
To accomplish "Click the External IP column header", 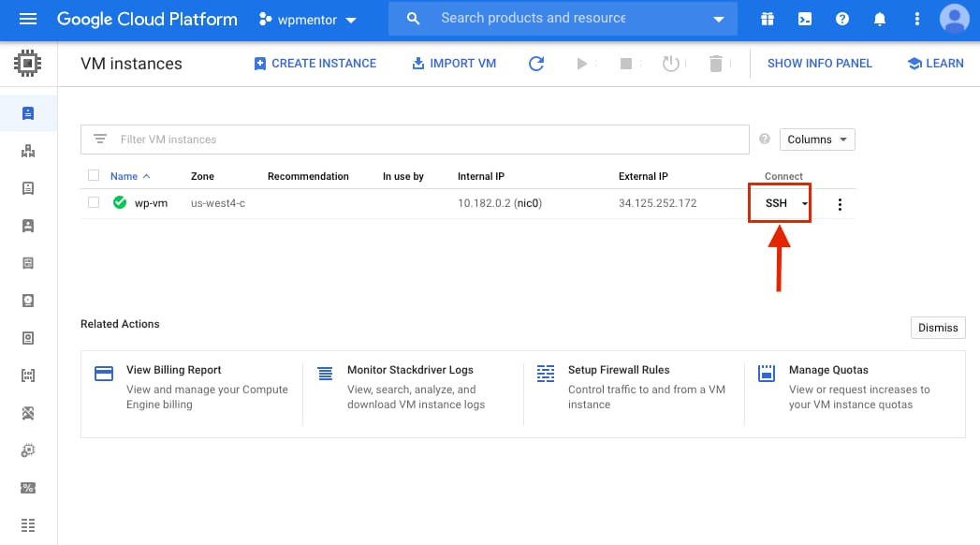I will 643,176.
